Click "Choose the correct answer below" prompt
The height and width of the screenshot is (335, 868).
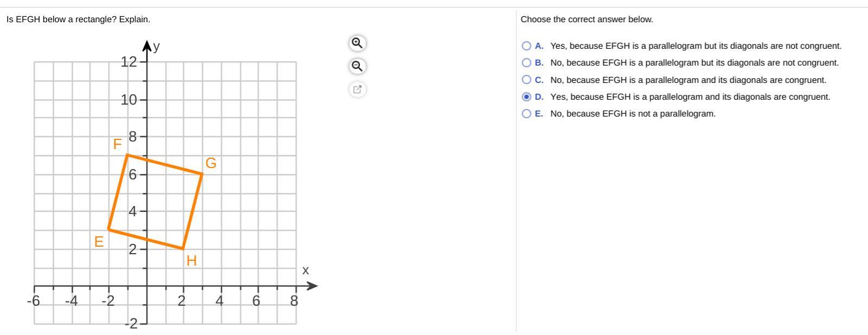[587, 20]
